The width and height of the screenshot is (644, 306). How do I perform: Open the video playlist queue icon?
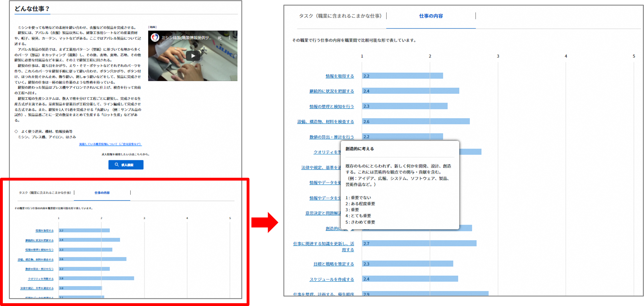[220, 38]
